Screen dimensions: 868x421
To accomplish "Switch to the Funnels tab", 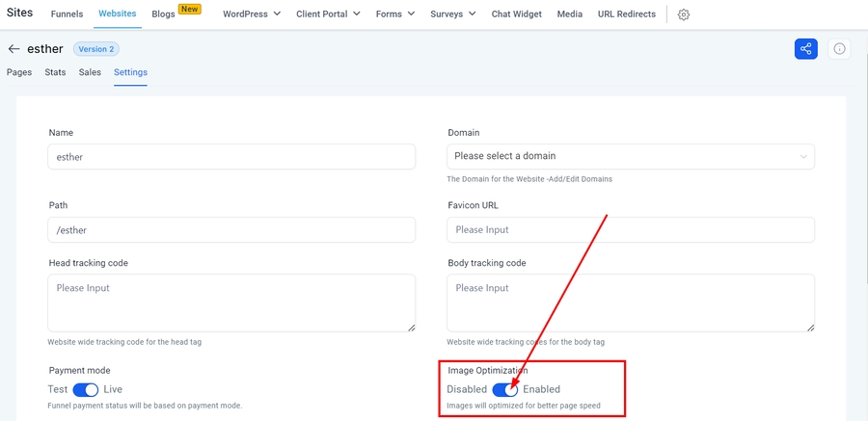I will tap(67, 14).
